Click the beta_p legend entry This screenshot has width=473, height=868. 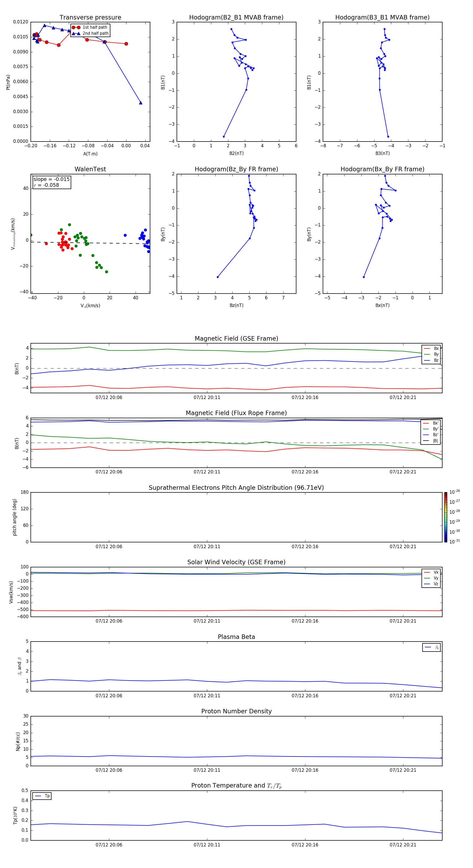coord(431,647)
